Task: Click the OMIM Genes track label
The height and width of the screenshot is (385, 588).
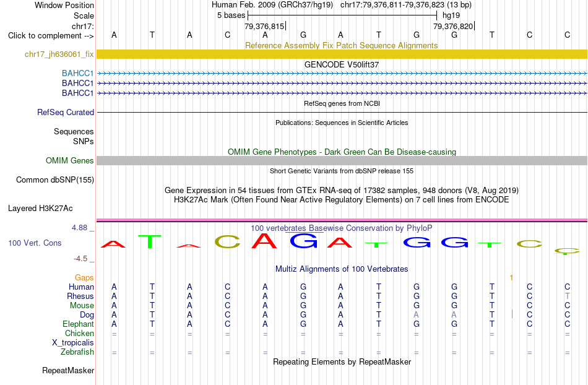Action: coord(69,160)
